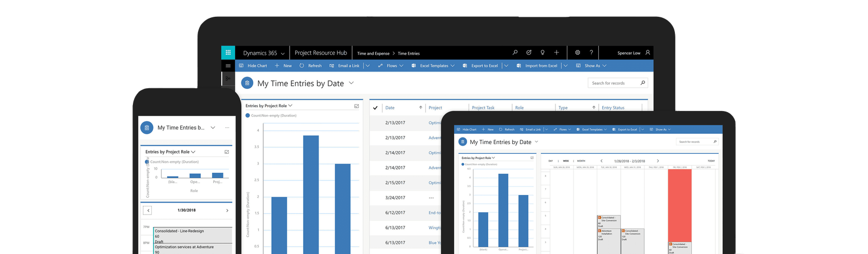
Task: Go to the next week in the tablet calendar
Action: [658, 161]
